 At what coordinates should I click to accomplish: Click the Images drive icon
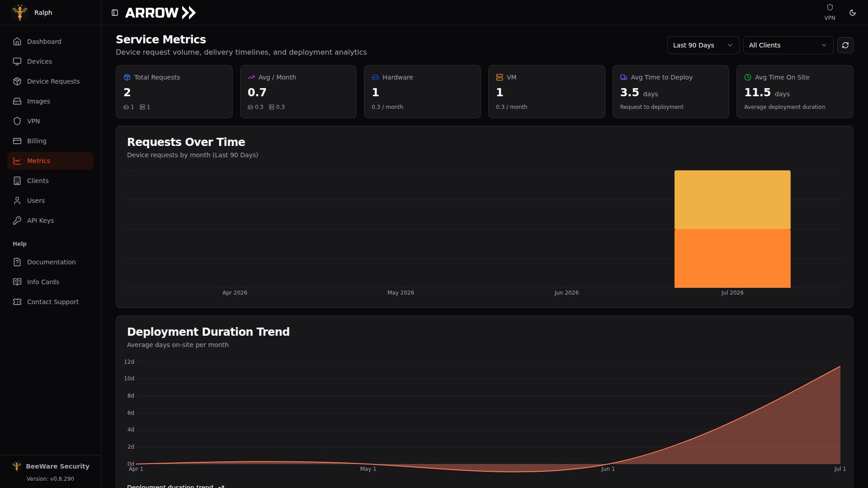pos(17,101)
